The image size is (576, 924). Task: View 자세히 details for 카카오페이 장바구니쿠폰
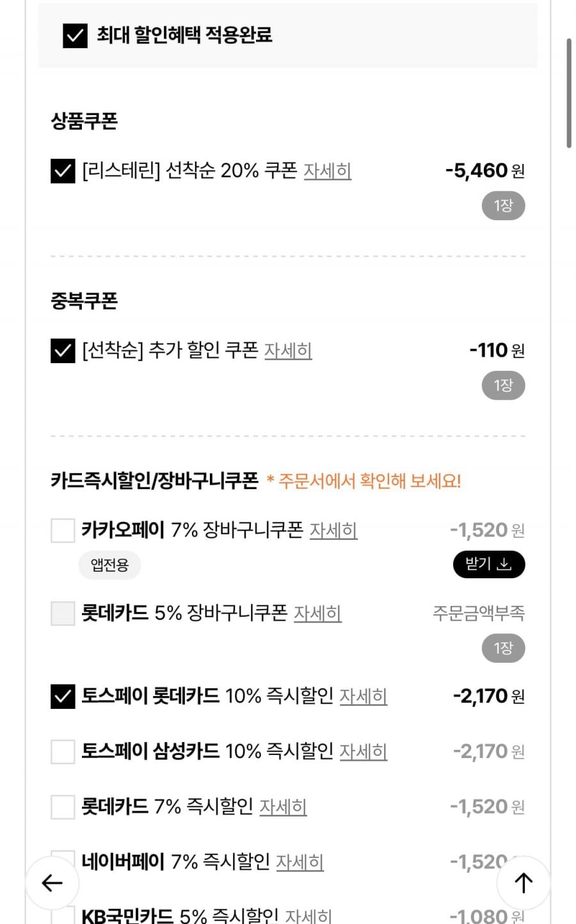[x=333, y=530]
